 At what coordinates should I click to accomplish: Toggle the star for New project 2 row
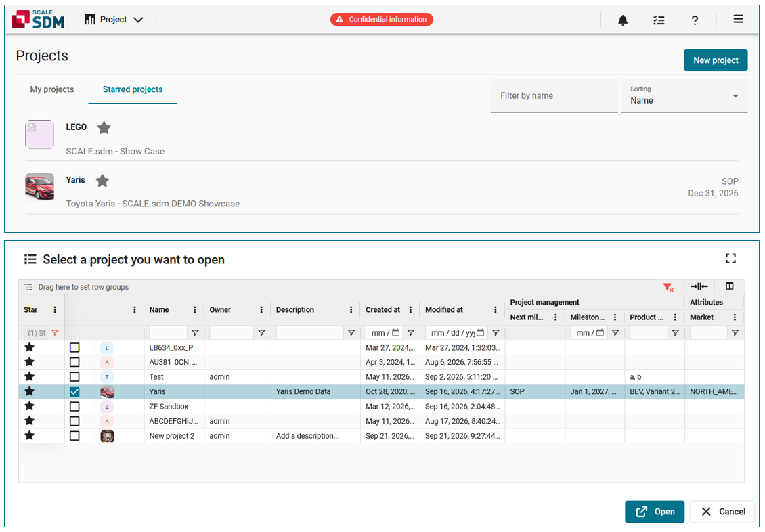(30, 435)
